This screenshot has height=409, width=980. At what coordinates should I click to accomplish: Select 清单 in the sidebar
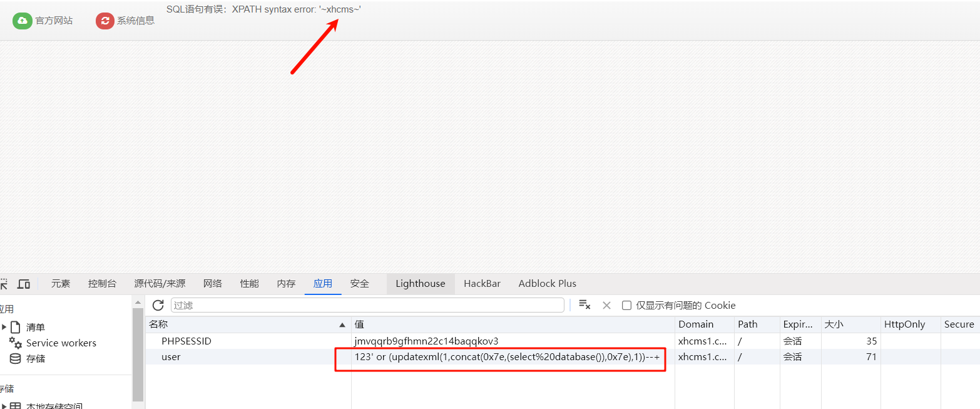coord(36,328)
